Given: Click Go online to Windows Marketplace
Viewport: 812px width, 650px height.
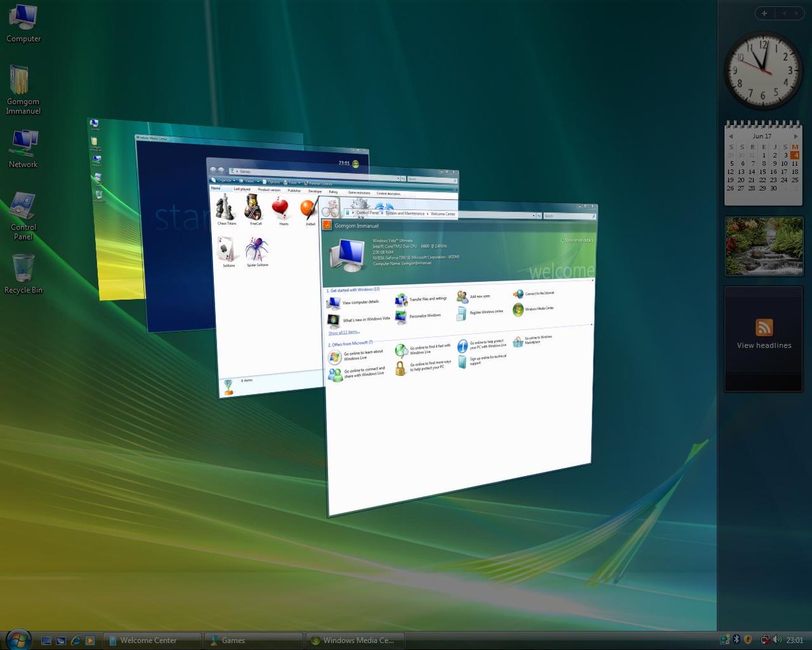Looking at the screenshot, I should tap(533, 340).
